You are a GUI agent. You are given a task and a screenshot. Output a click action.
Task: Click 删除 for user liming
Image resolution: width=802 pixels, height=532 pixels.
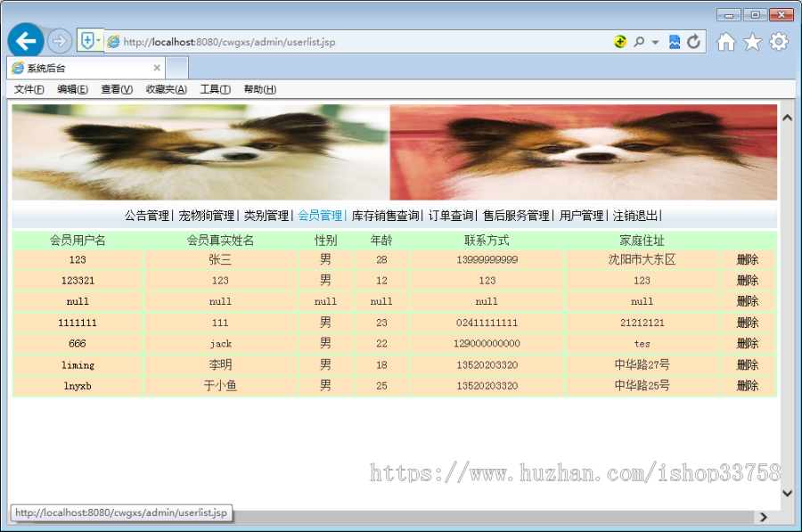(748, 364)
